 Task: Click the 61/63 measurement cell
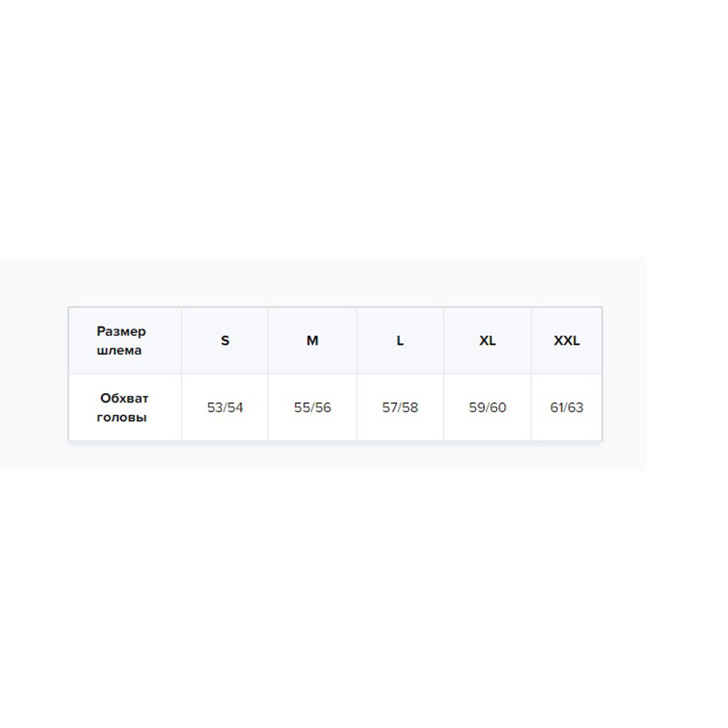point(567,408)
